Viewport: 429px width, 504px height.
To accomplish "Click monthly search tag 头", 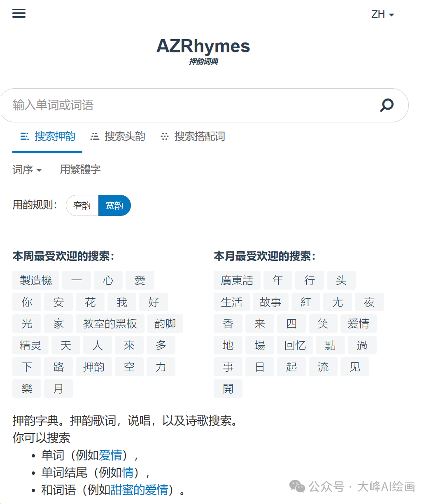I will pyautogui.click(x=341, y=281).
